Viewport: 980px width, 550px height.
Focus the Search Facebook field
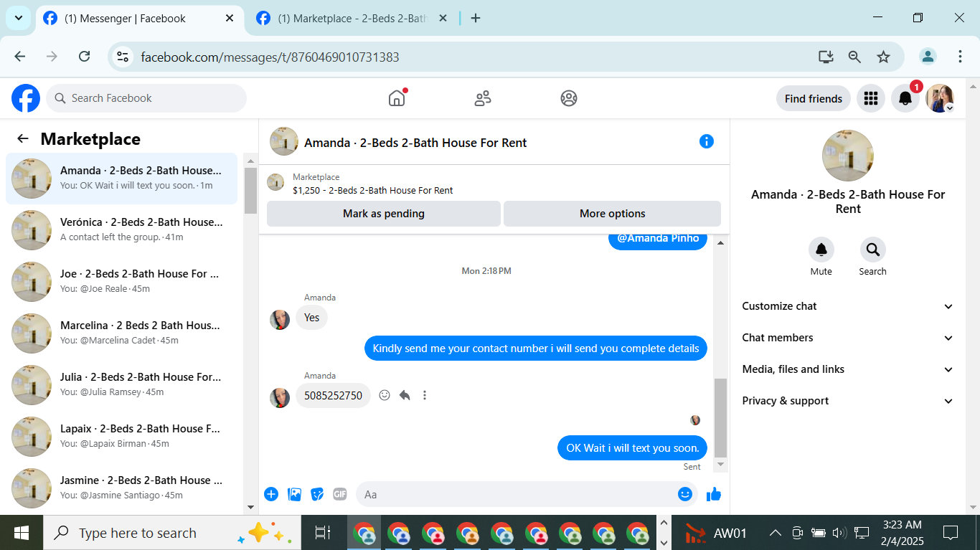click(146, 98)
